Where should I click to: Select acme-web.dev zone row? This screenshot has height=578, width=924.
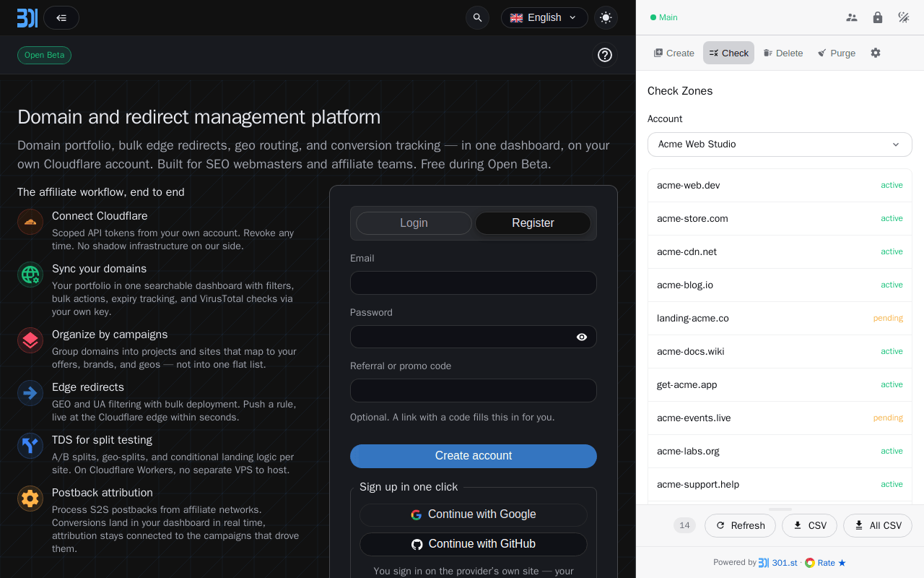[x=780, y=186]
